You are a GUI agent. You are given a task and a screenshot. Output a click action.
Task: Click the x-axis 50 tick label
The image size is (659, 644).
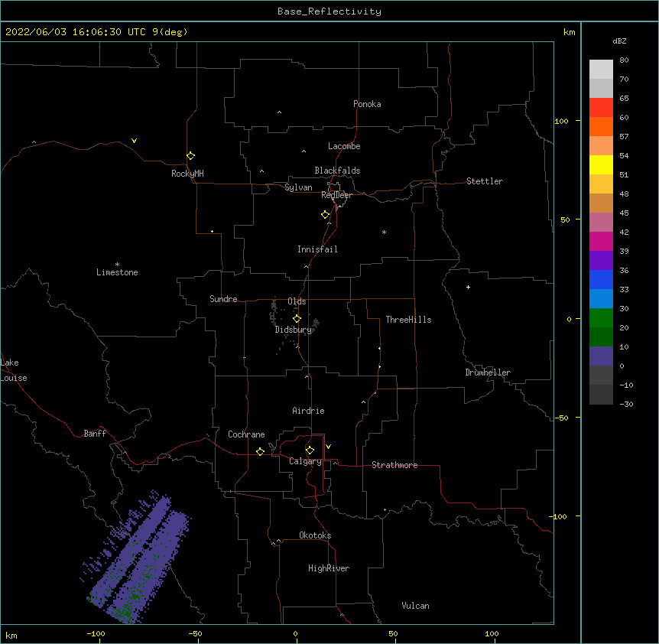tap(393, 633)
